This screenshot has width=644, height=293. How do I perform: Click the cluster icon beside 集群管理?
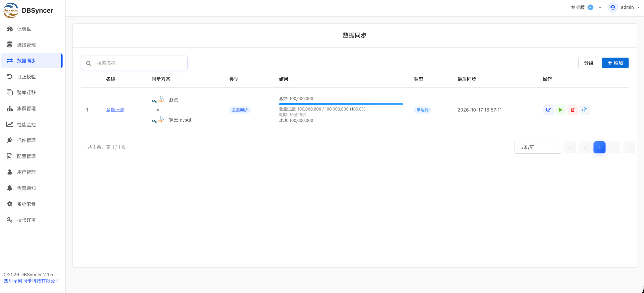click(10, 108)
